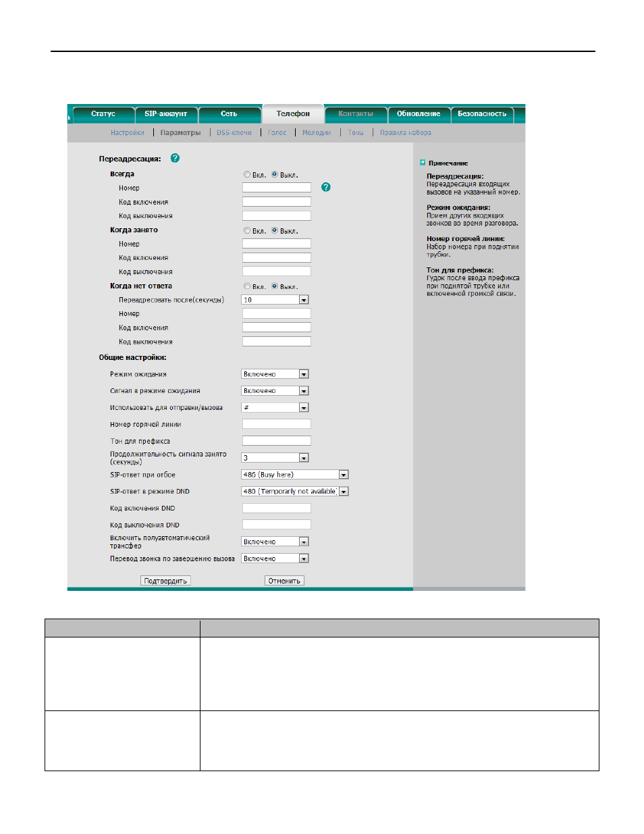Select Вкл. radio for Когда нет ответа
The image size is (644, 834).
pos(247,286)
